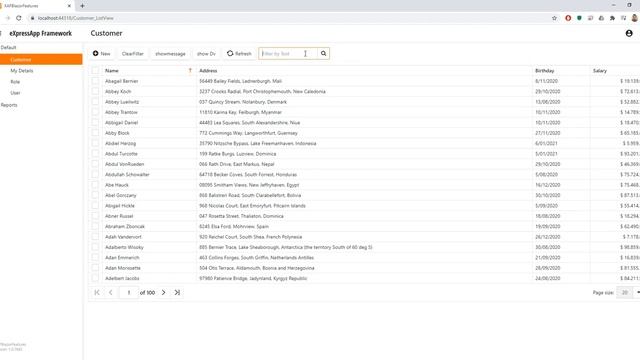The width and height of the screenshot is (640, 360).
Task: Open Customer in the navigation
Action: 41,60
